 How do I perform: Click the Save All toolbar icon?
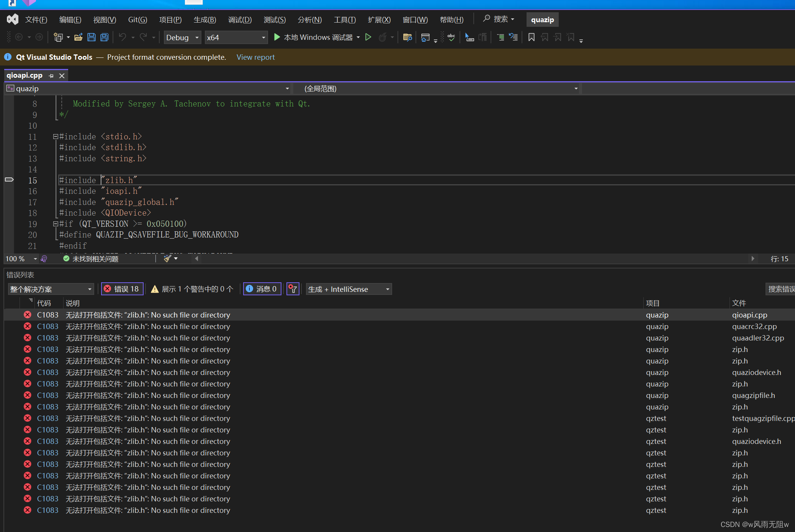[104, 37]
